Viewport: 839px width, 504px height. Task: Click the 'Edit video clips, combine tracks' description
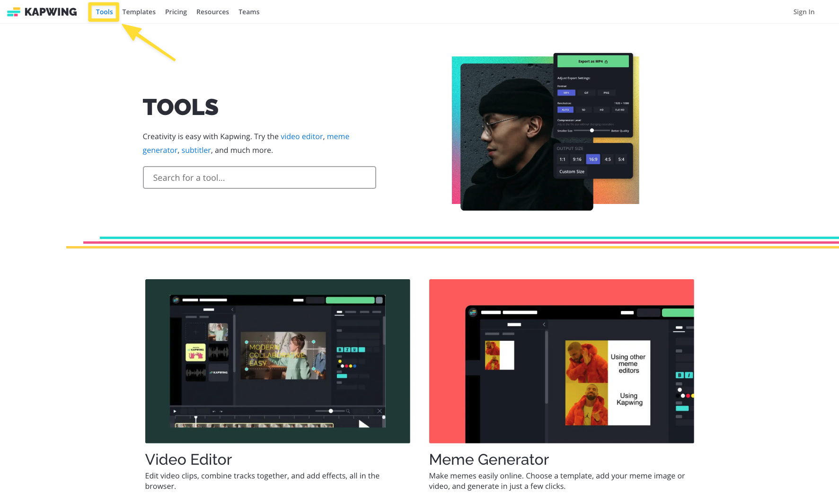[262, 481]
